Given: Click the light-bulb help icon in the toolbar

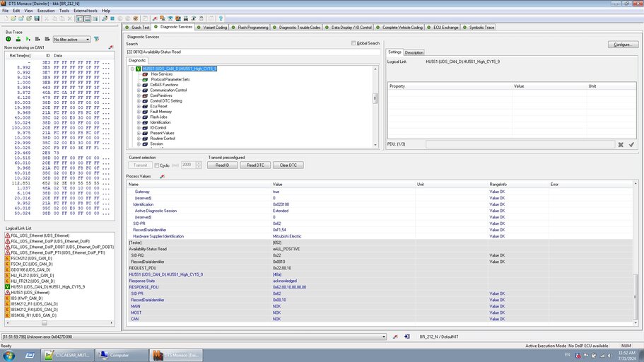Looking at the screenshot, I should pos(221,18).
